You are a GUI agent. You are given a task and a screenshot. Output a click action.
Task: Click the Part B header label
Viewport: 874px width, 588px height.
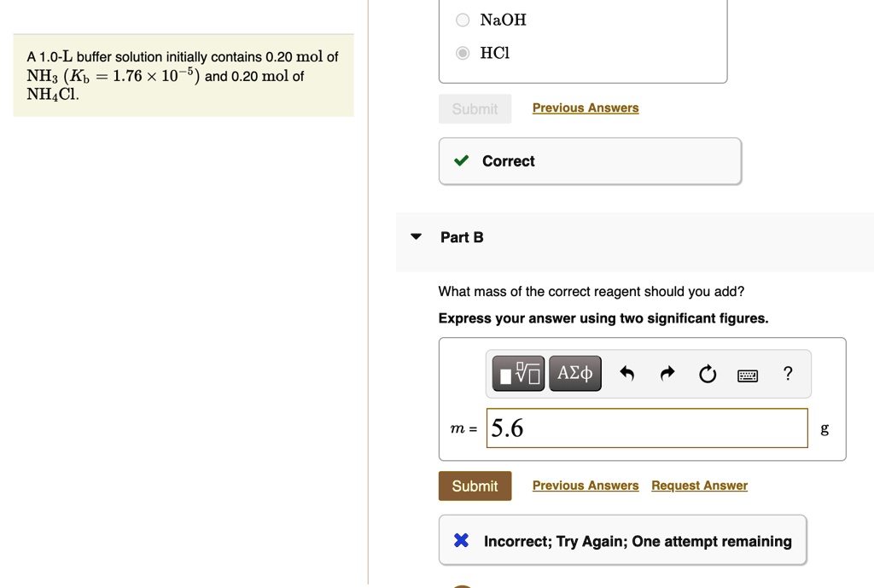(462, 237)
